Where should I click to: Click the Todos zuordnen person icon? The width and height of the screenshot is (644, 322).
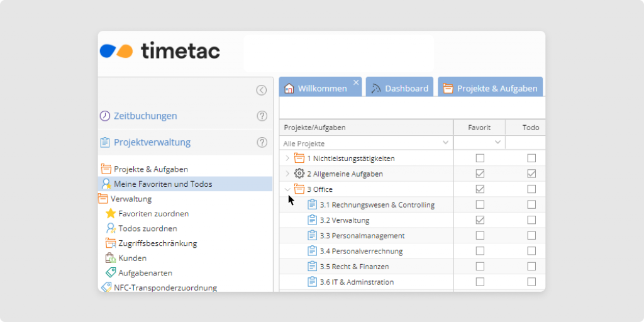pyautogui.click(x=111, y=228)
